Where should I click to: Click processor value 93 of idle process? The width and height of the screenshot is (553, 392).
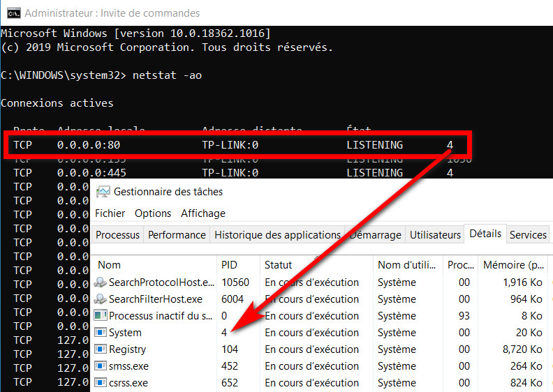(x=464, y=316)
